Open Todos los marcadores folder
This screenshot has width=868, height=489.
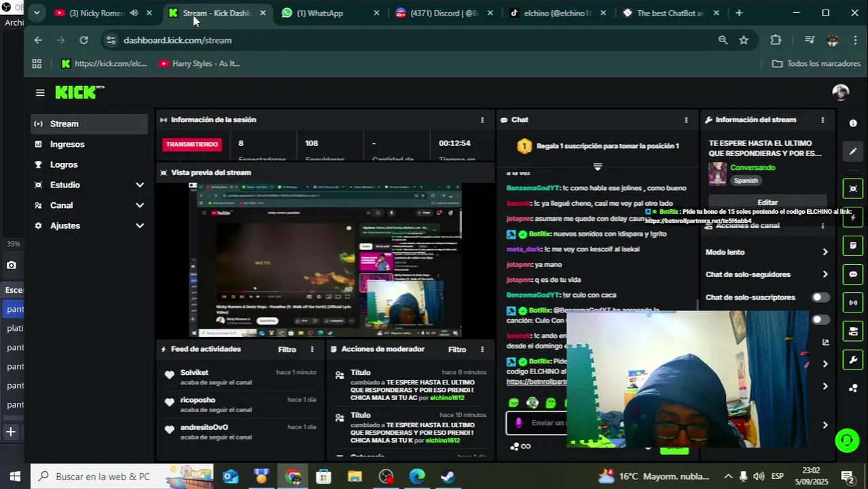pyautogui.click(x=816, y=64)
